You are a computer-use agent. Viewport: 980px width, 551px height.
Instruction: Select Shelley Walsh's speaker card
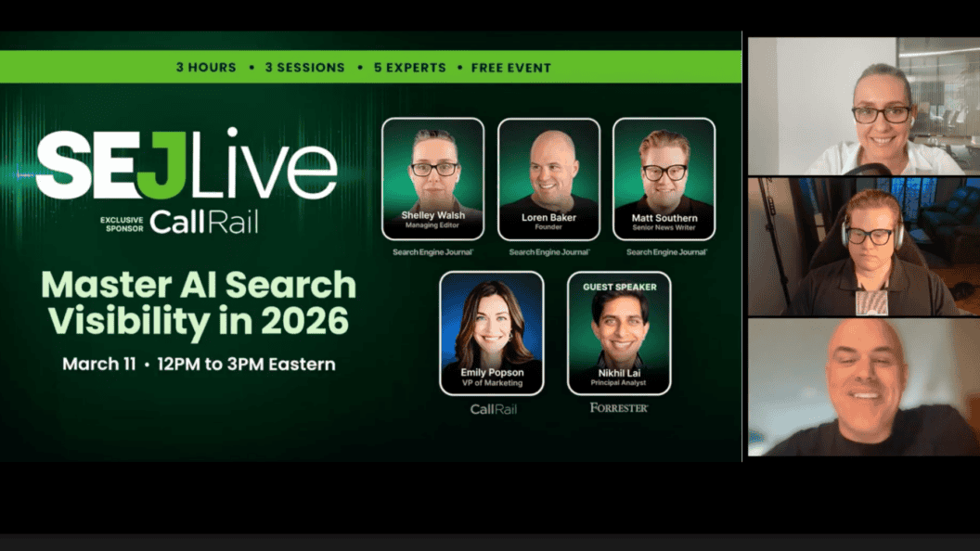click(x=432, y=179)
